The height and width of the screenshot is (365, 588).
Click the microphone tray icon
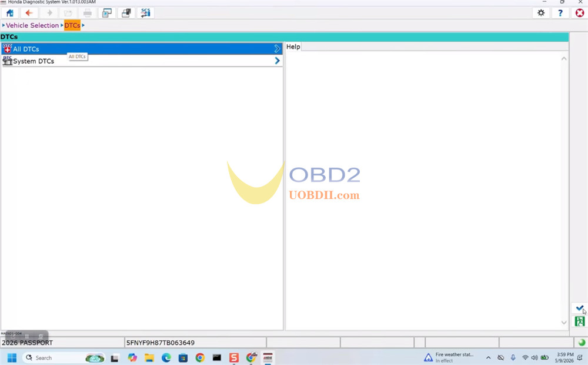(513, 357)
